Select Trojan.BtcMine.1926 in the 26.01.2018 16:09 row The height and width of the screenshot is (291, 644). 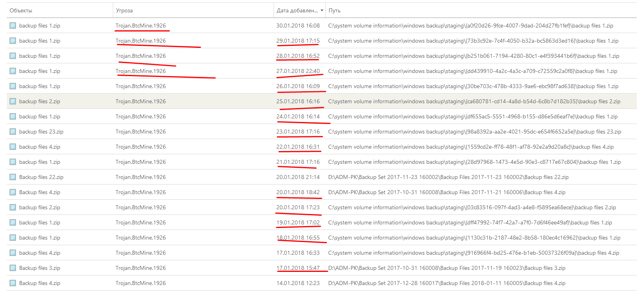(x=141, y=86)
